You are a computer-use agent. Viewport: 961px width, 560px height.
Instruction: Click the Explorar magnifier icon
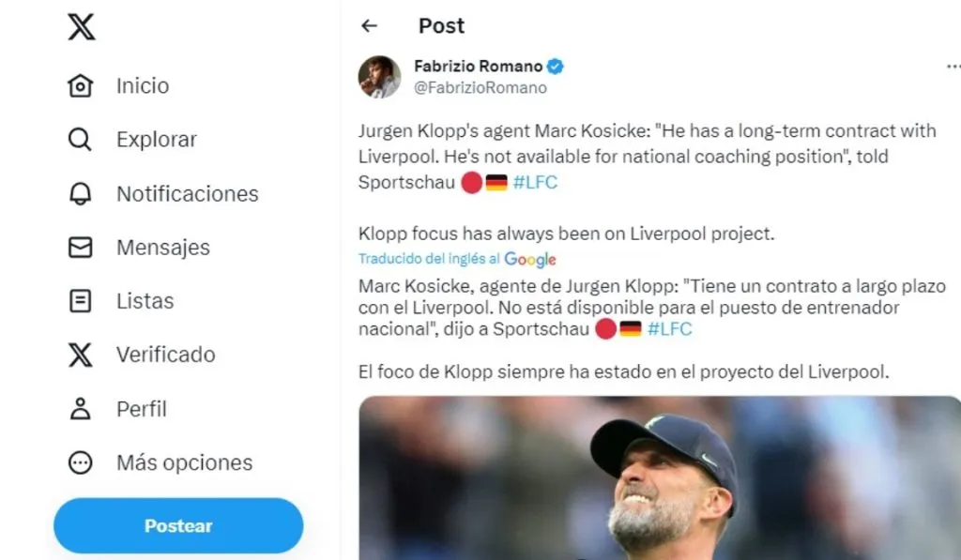[81, 140]
